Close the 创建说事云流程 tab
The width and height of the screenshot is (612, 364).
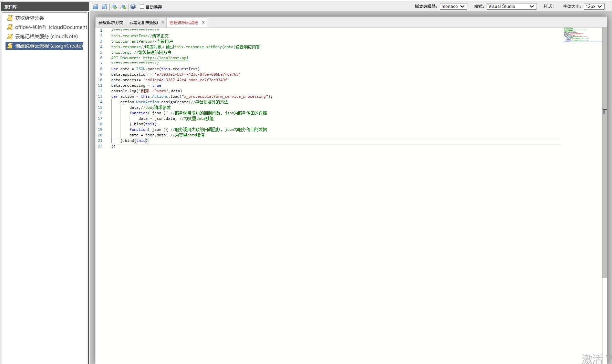[x=203, y=23]
